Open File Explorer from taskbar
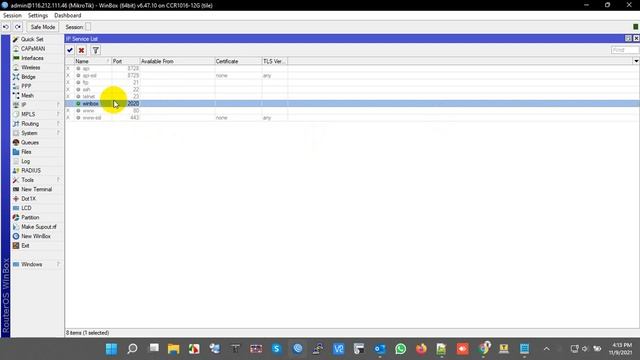This screenshot has height=360, width=640. (x=173, y=349)
